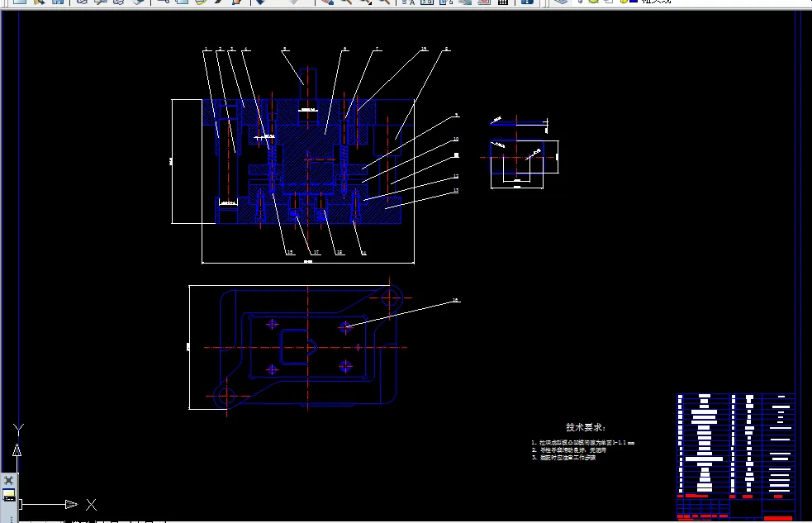Select technical requirement line 3 text
812x523 pixels.
(563, 457)
